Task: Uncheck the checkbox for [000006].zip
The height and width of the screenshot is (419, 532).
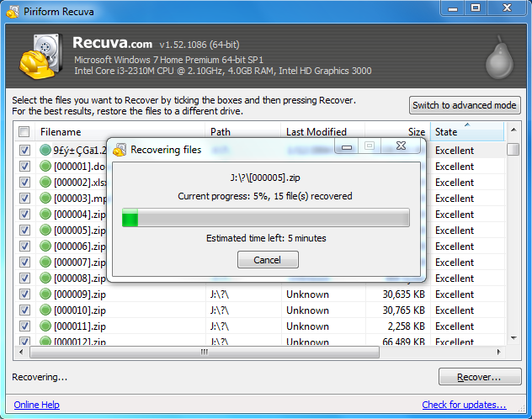Action: click(x=24, y=247)
